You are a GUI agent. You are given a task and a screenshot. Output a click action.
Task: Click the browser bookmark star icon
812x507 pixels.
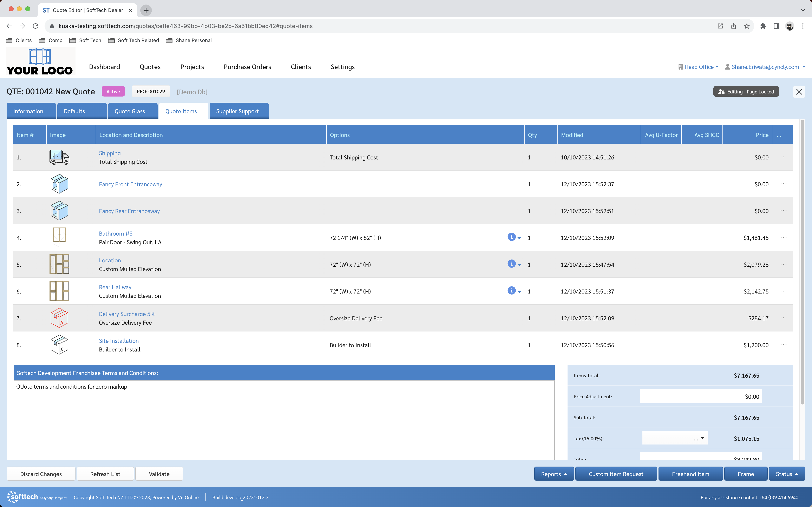point(747,26)
